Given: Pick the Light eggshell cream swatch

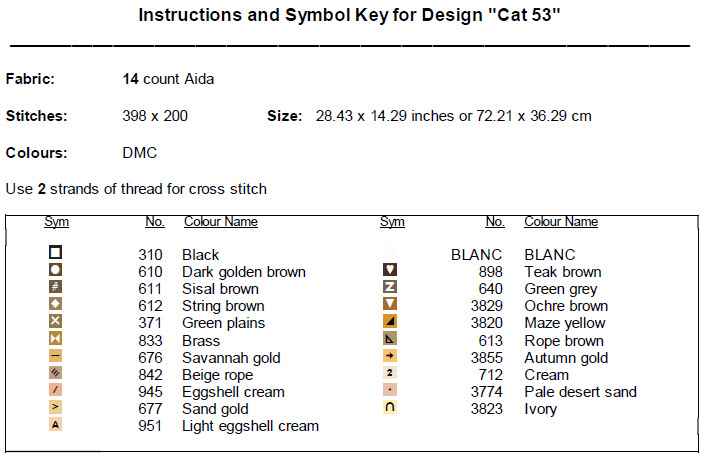Looking at the screenshot, I should coord(56,425).
